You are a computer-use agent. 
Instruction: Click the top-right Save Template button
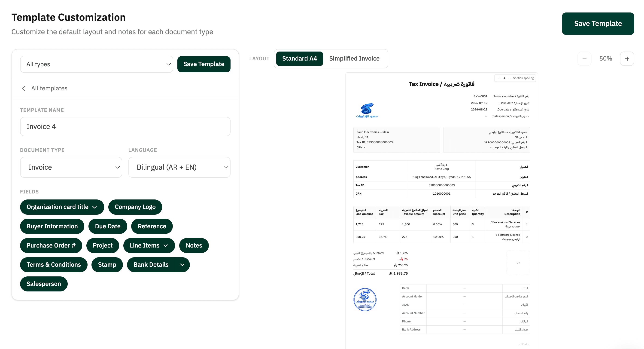coord(598,24)
